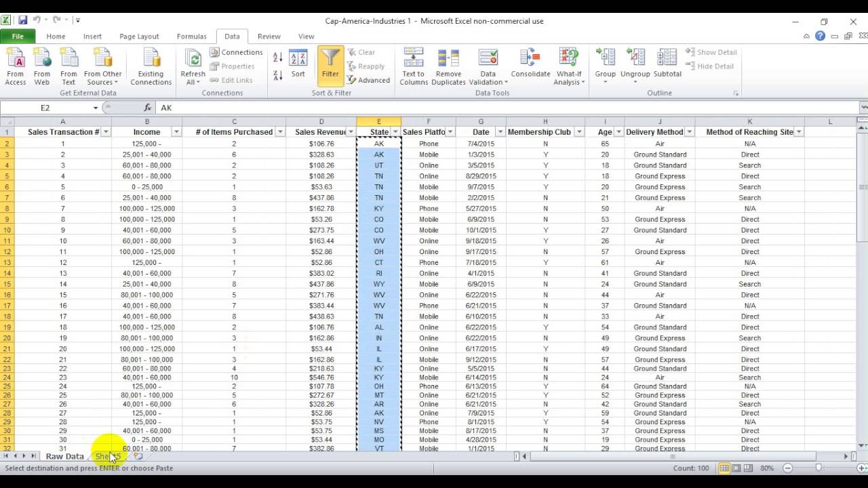Click the Connections button
Screen dimensions: 868x488
[x=236, y=52]
